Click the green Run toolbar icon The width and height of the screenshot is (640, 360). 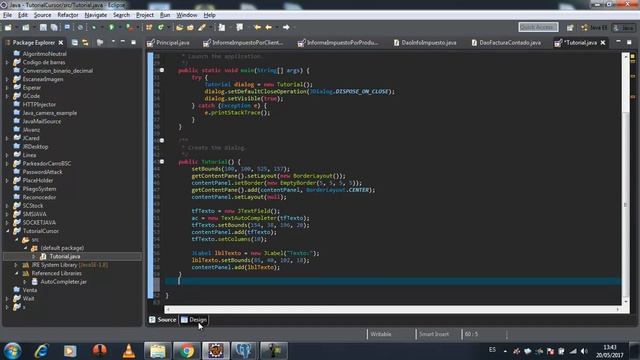(x=111, y=27)
